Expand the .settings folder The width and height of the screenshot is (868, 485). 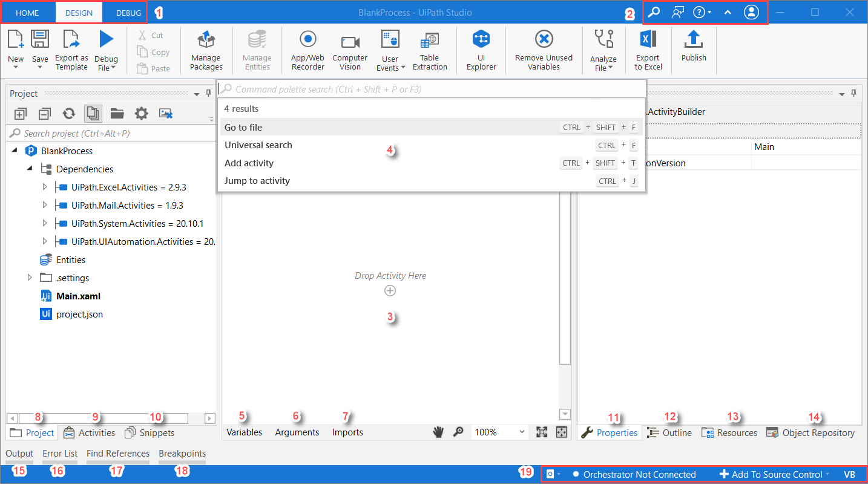[29, 278]
